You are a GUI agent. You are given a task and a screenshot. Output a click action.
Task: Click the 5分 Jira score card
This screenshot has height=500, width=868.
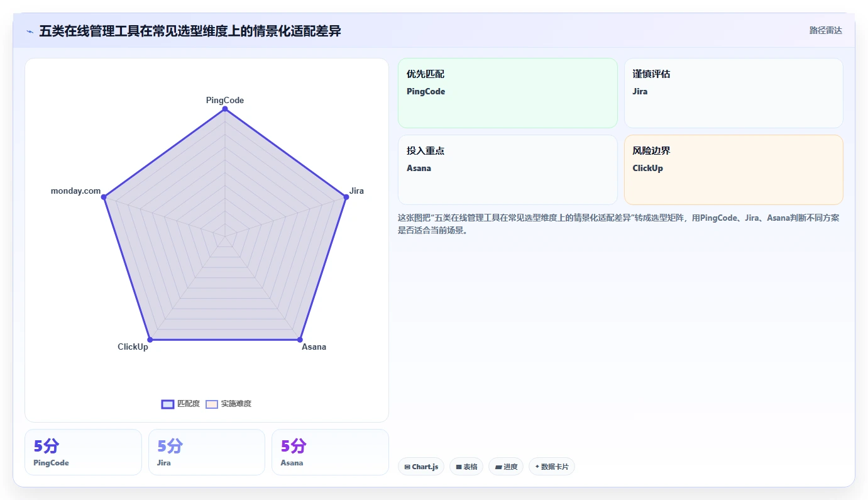click(x=207, y=452)
